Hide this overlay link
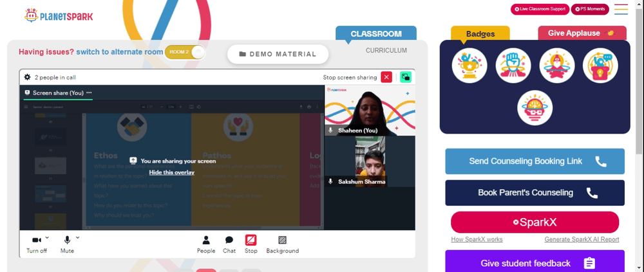Viewport: 644px width, 272px height. tap(172, 172)
